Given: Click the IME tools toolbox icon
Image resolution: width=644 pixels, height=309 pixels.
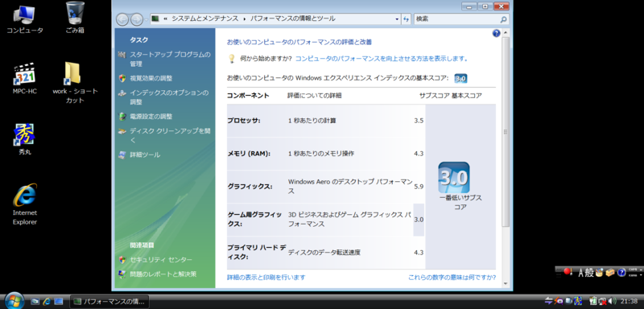Looking at the screenshot, I should pos(610,272).
